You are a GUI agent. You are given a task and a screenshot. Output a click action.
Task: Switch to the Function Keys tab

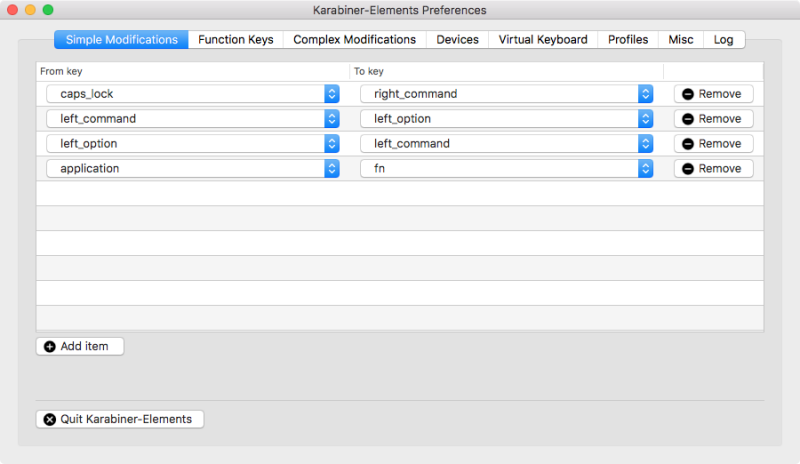[236, 40]
